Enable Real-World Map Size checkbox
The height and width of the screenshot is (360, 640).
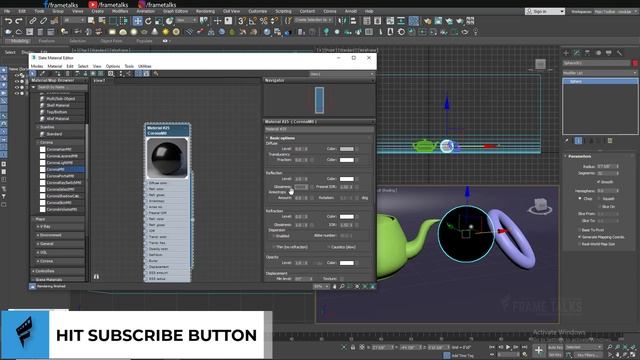tap(579, 244)
